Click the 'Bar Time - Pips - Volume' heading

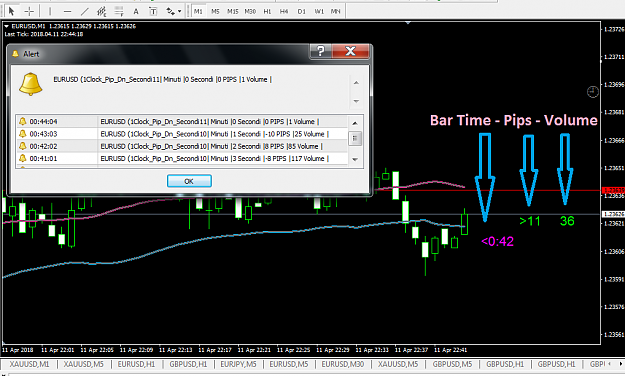514,120
